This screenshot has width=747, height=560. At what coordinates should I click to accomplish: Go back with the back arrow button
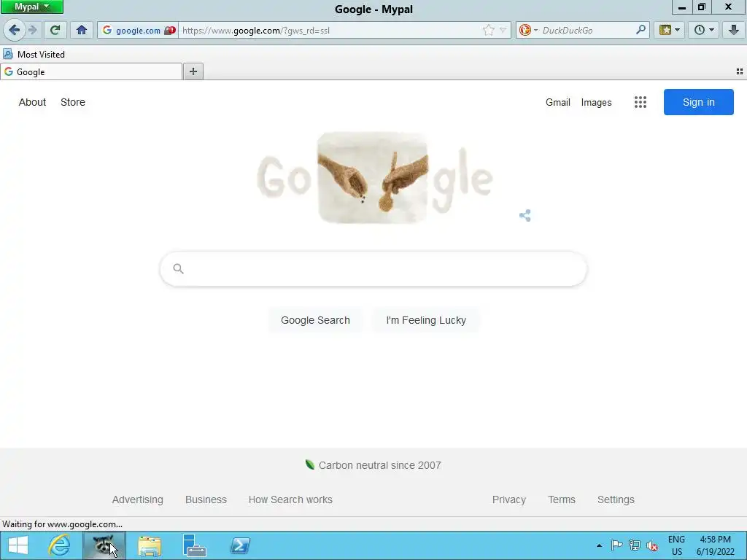[x=15, y=31]
